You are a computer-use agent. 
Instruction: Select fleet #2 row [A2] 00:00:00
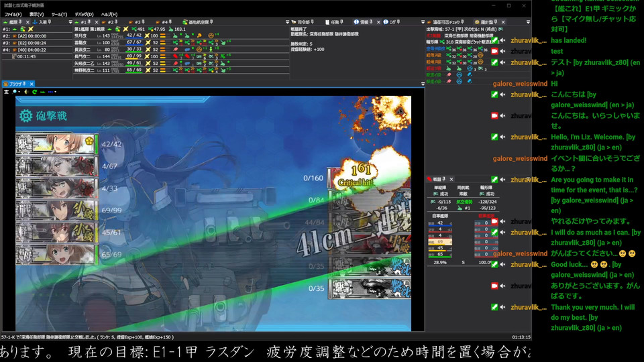coord(36,36)
